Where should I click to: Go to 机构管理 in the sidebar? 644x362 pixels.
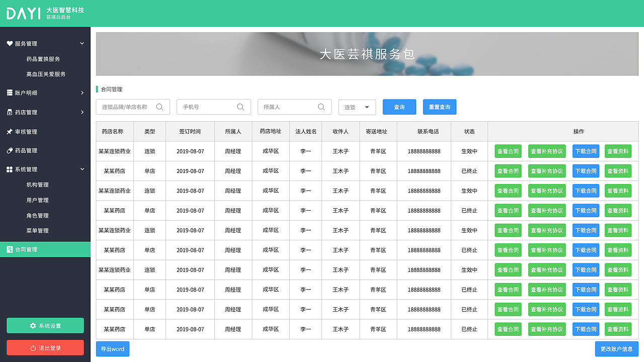coord(38,185)
